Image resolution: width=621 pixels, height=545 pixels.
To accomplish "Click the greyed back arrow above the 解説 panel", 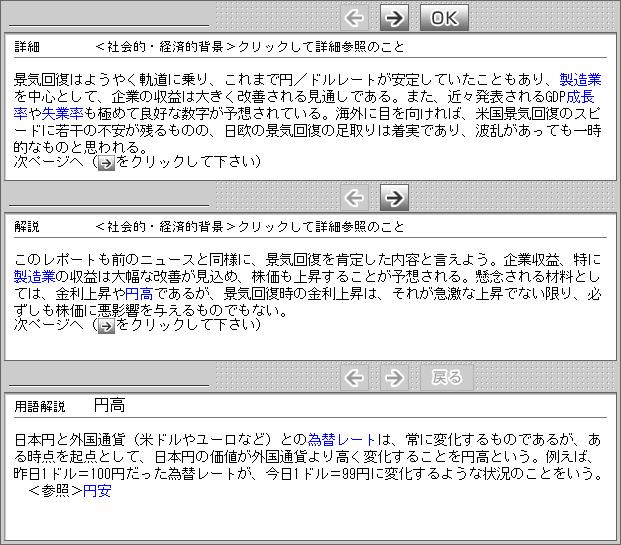I will coord(354,197).
